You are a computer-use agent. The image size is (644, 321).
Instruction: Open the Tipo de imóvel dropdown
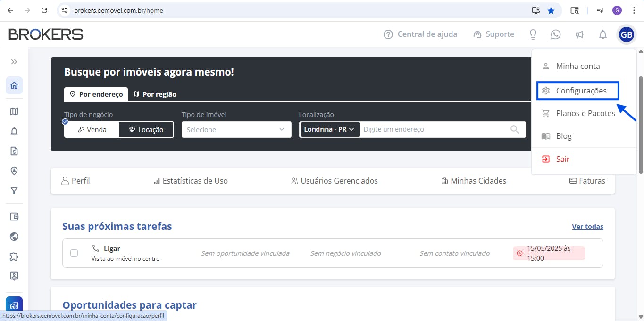coord(236,130)
